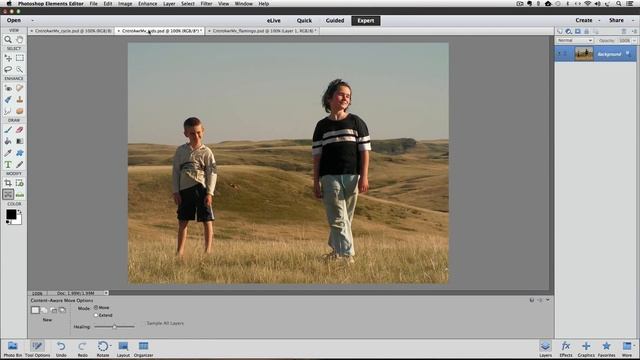Expand the Share dropdown arrow
The width and height of the screenshot is (640, 360).
click(633, 20)
